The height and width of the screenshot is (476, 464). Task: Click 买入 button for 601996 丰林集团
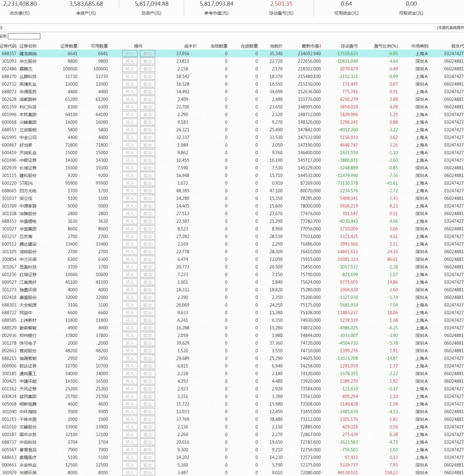130,115
